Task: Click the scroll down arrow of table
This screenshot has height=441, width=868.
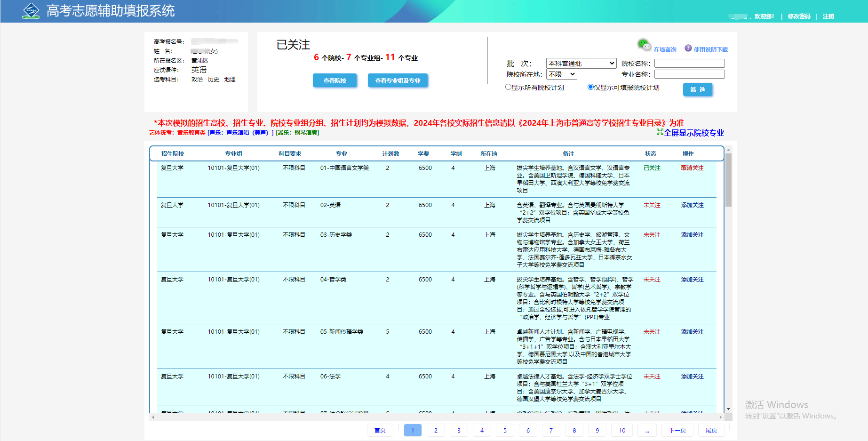Action: [x=728, y=409]
